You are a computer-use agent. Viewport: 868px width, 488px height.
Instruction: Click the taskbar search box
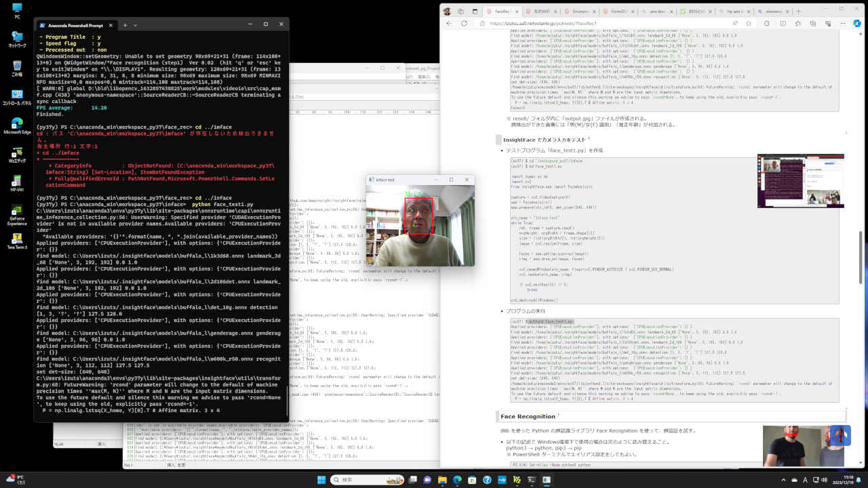click(359, 480)
